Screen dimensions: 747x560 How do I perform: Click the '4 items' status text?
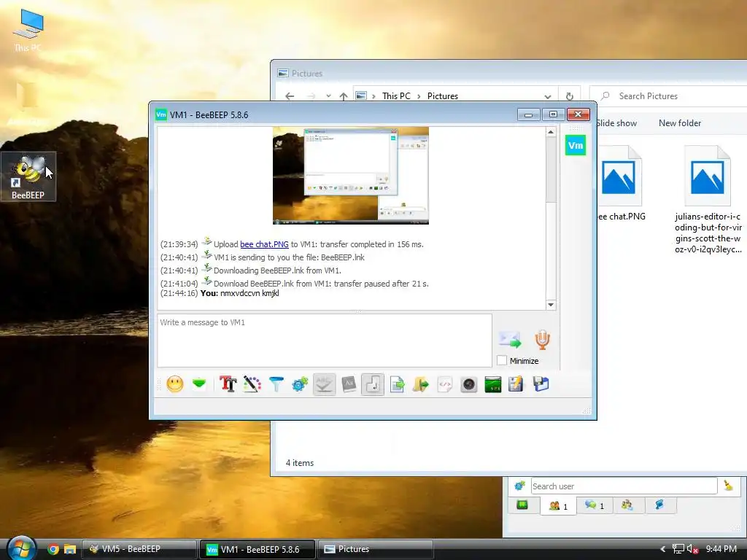pyautogui.click(x=300, y=463)
